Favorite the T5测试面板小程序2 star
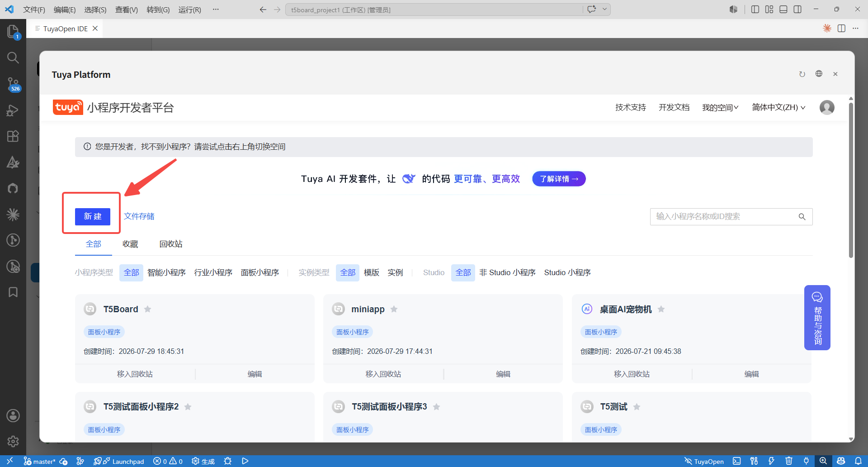 (188, 407)
